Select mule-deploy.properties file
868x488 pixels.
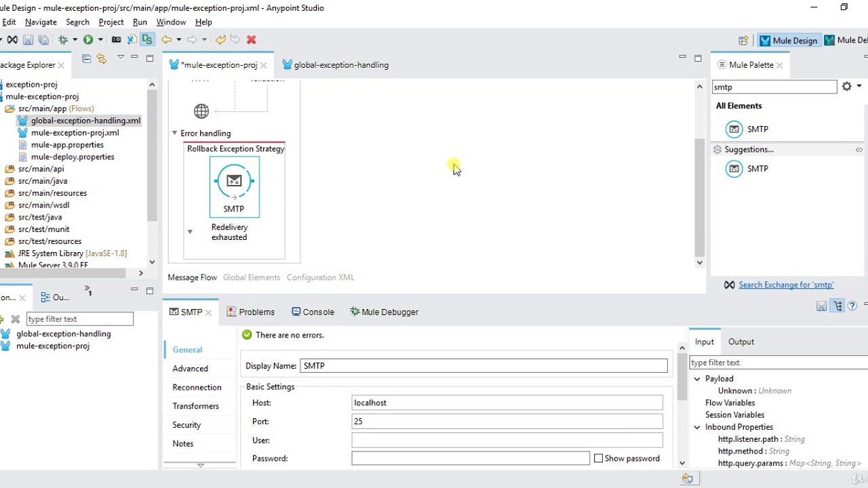(73, 157)
